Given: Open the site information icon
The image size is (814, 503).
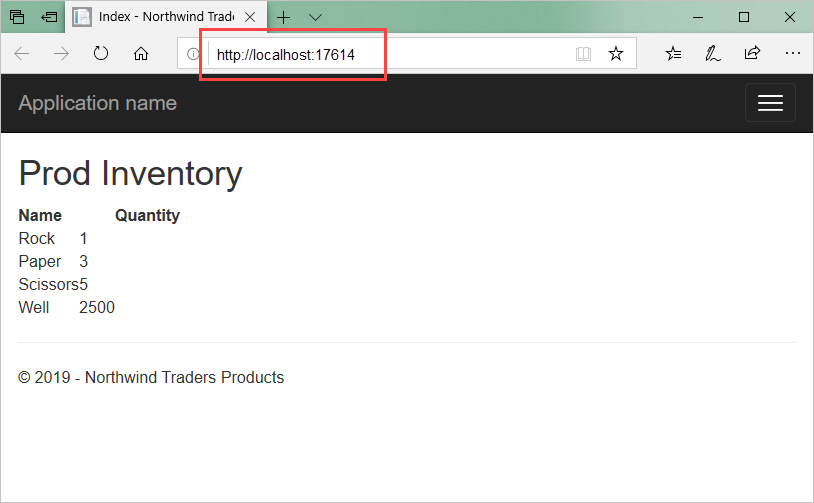Looking at the screenshot, I should 193,53.
